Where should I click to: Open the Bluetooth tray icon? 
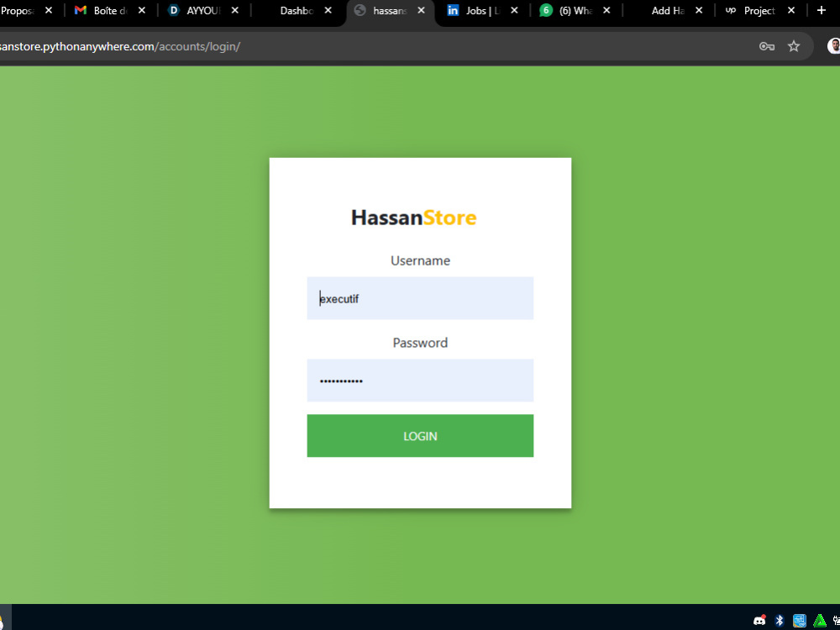780,621
